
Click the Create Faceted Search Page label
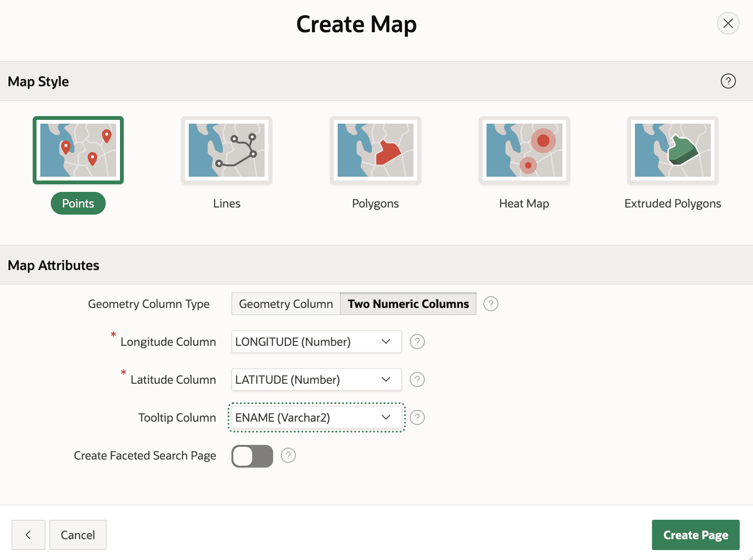pyautogui.click(x=145, y=456)
